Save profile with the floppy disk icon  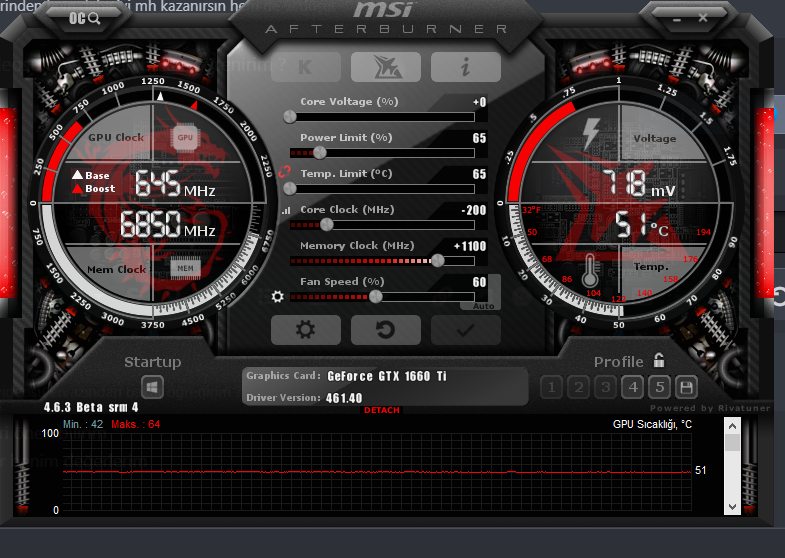point(686,387)
